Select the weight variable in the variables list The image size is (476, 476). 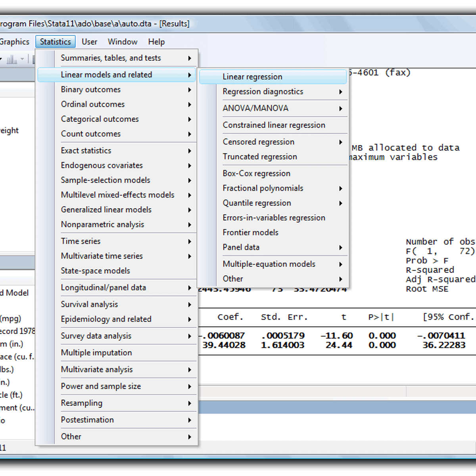[9, 131]
